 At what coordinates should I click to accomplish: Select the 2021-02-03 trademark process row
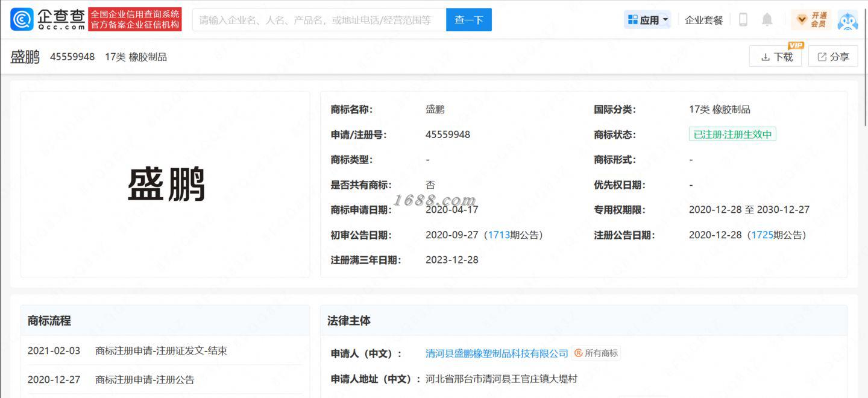(165, 351)
